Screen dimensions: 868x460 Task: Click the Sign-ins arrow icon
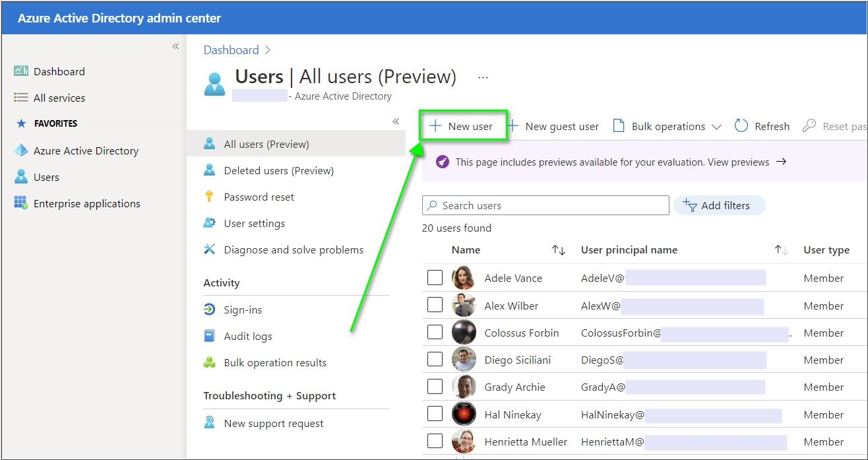[x=210, y=310]
